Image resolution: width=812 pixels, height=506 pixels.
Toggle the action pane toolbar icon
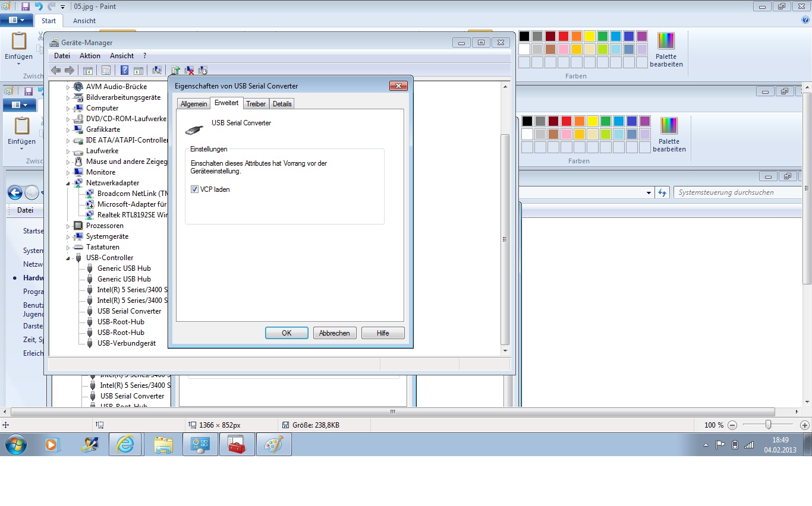click(139, 70)
